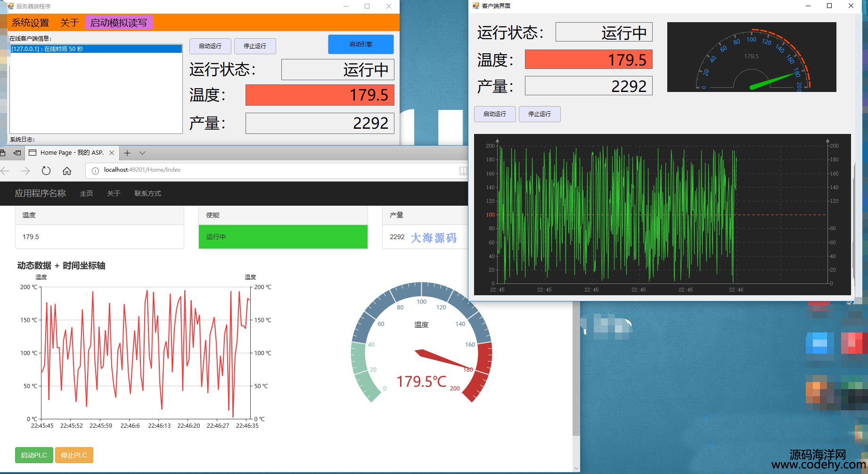868x474 pixels.
Task: Close the Home Page browser tab
Action: pyautogui.click(x=112, y=153)
